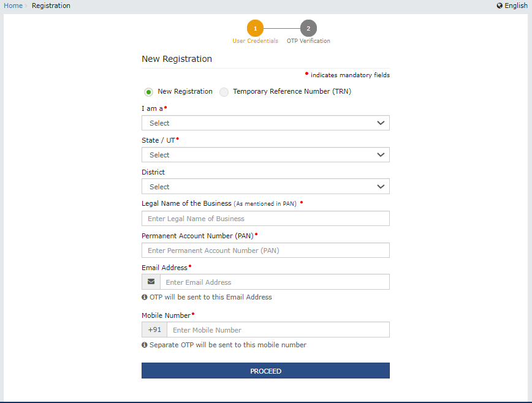Screen dimensions: 532x403
Task: Click the Permanent Account Number input
Action: click(x=265, y=250)
